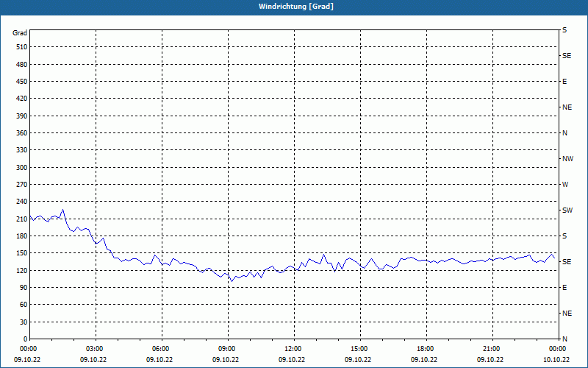This screenshot has height=368, width=588.
Task: Select the 390 y-axis value
Action: [22, 116]
